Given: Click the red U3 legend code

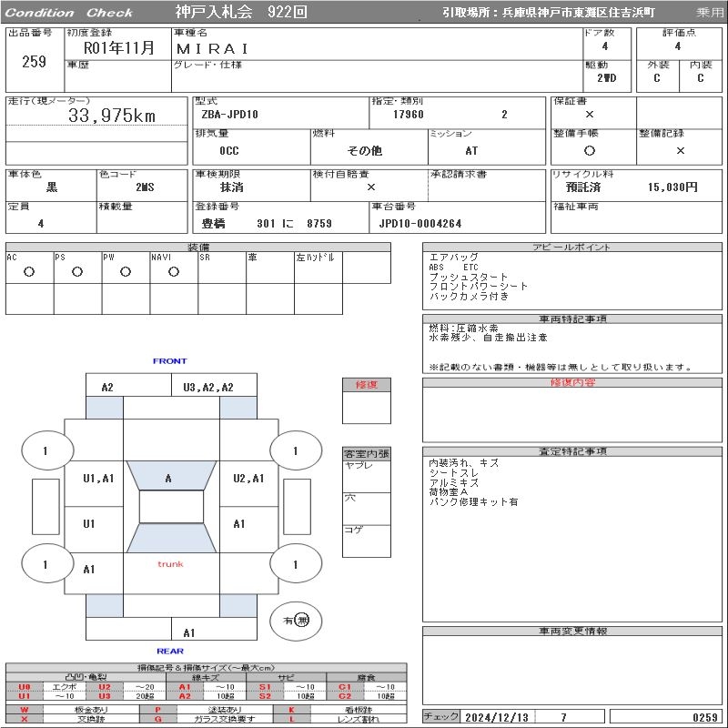Looking at the screenshot, I should 105,695.
